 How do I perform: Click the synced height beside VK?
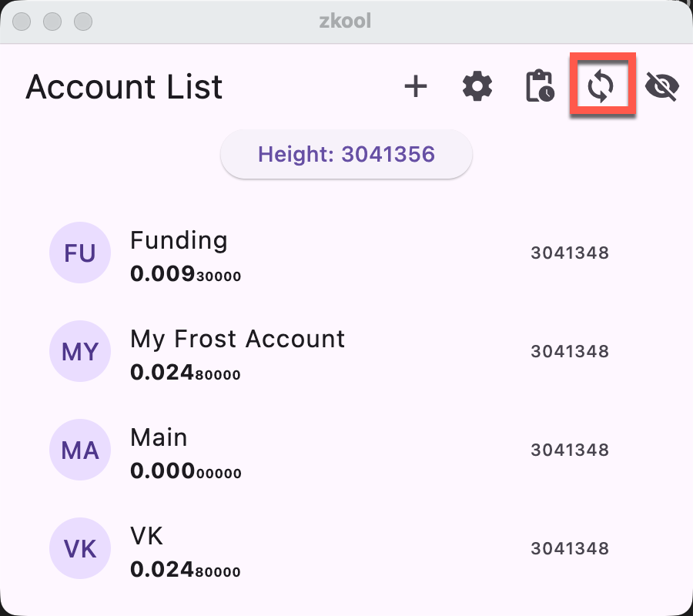(x=570, y=549)
